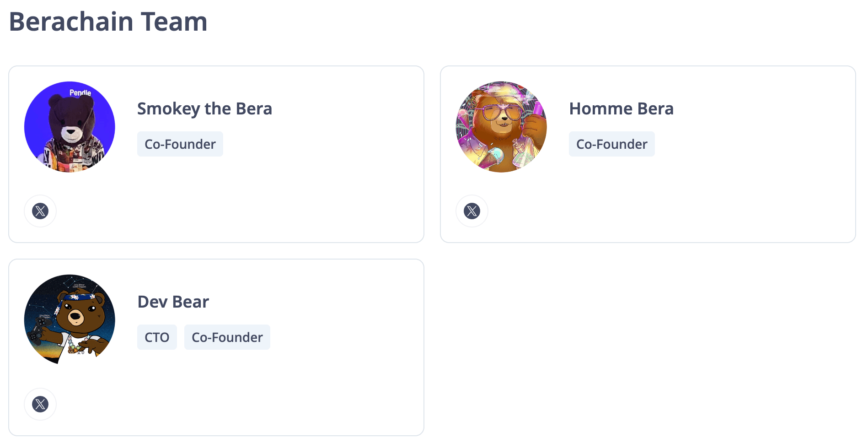The width and height of the screenshot is (868, 444).
Task: Click Dev Bear's avatar image
Action: [70, 319]
